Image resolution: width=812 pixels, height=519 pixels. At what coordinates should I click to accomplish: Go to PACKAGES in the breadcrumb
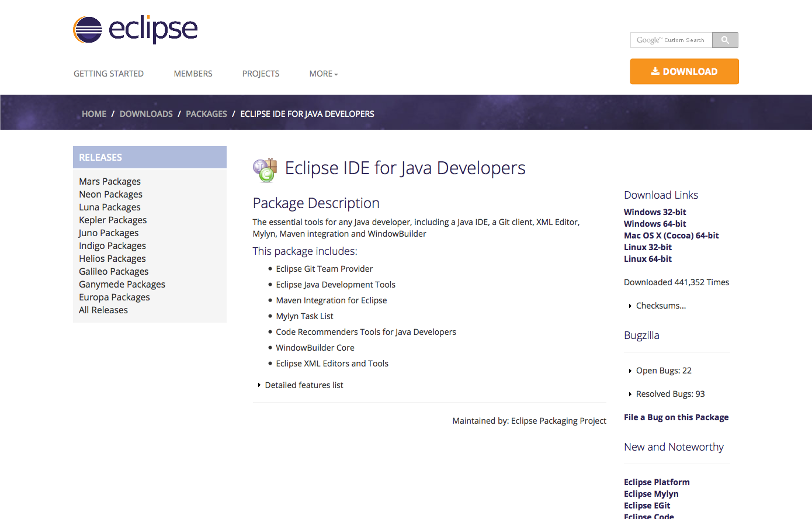click(206, 114)
